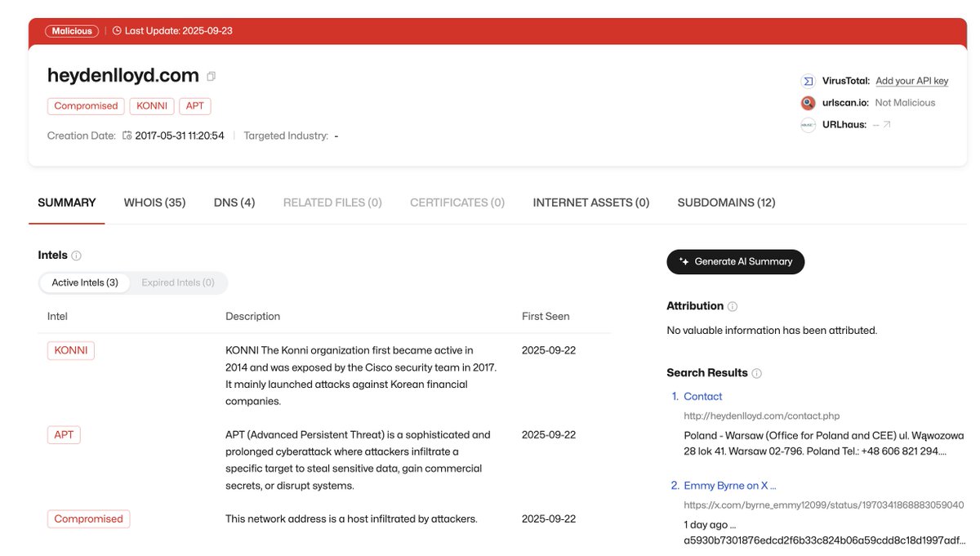
Task: Open the INTERNET ASSETS (0) tab
Action: 591,202
